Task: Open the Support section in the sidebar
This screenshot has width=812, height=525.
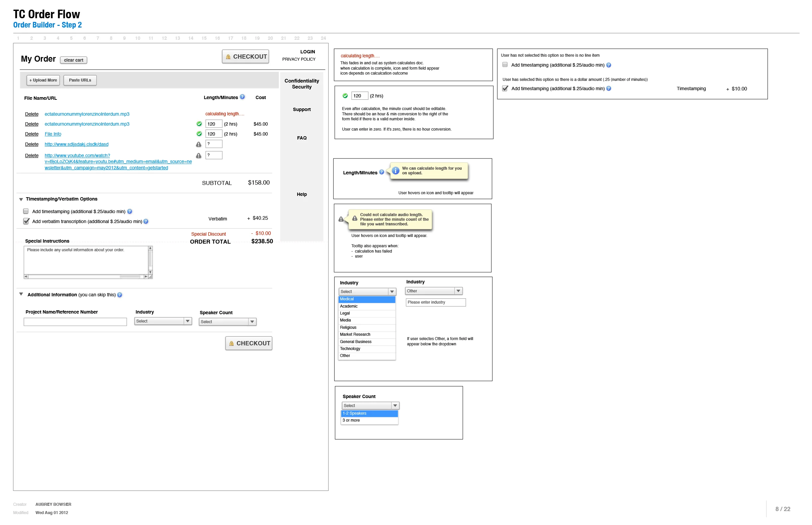Action: coord(302,109)
